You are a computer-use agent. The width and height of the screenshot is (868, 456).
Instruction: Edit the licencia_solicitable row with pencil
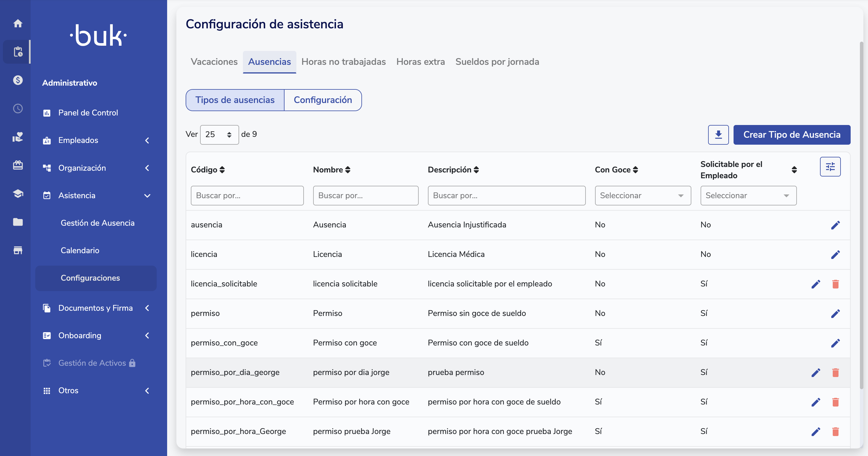(x=815, y=284)
